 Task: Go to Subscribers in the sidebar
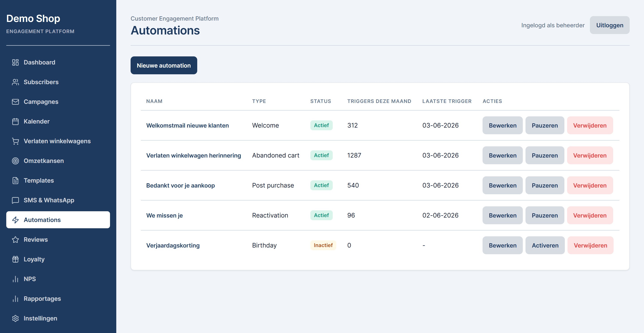(58, 82)
